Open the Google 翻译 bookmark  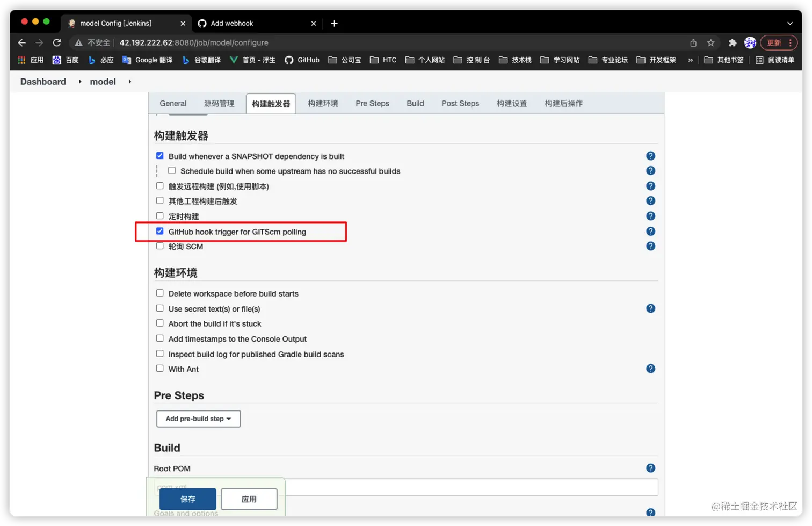[147, 60]
